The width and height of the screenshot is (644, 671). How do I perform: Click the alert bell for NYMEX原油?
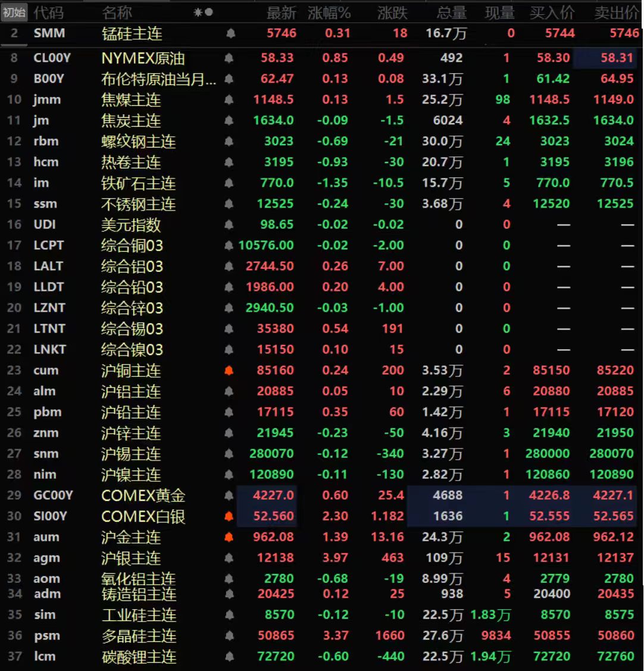(229, 58)
